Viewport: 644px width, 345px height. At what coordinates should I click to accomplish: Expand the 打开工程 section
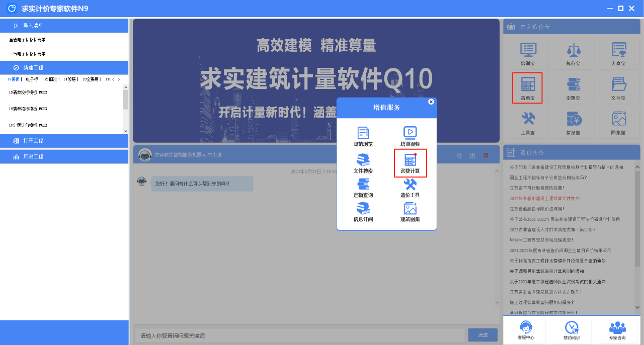click(64, 141)
